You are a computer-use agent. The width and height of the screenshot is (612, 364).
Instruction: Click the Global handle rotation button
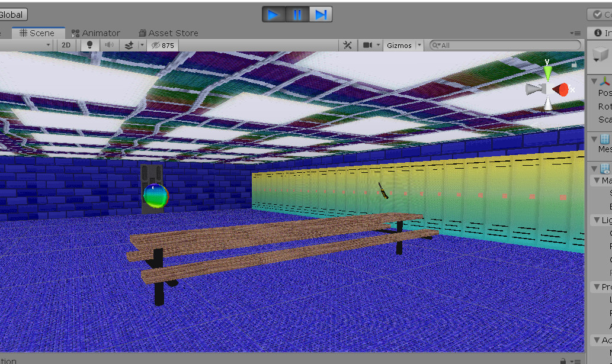(x=12, y=15)
